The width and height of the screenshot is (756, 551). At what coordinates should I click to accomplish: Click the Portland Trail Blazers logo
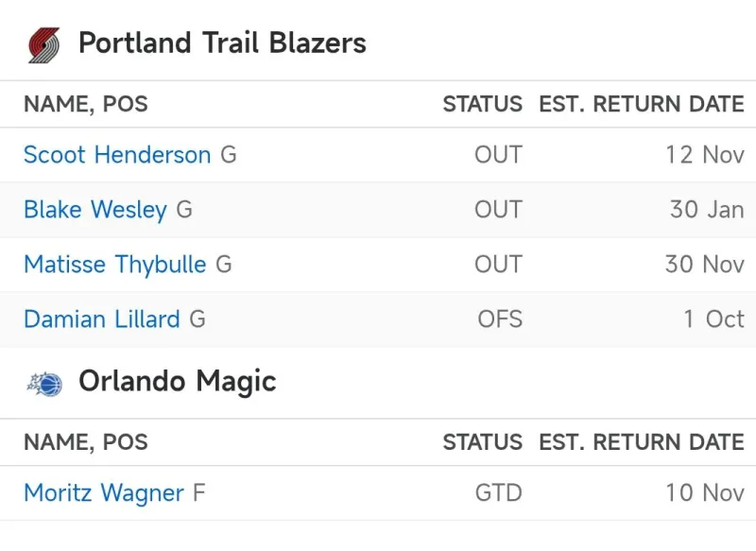point(43,44)
